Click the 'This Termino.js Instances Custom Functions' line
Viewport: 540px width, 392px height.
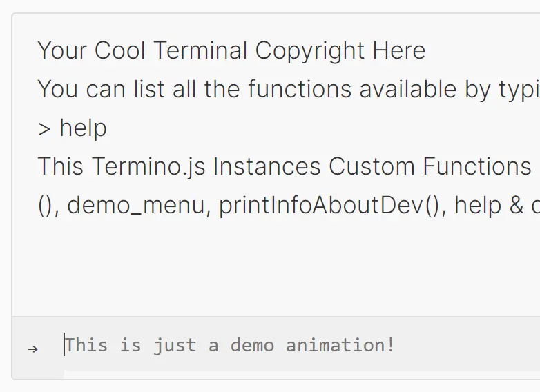285,166
